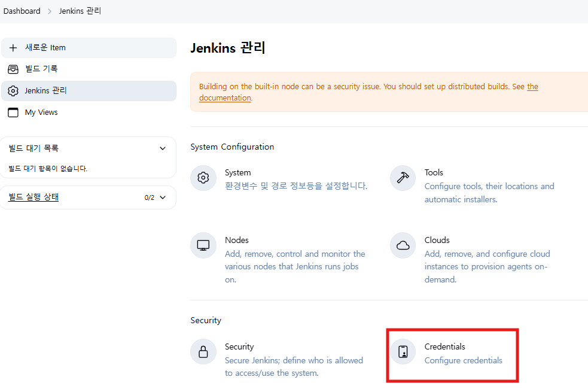588x389 pixels.
Task: Click '환경변수 및 경로 정보등을 설정합니다.' description
Action: pyautogui.click(x=296, y=186)
